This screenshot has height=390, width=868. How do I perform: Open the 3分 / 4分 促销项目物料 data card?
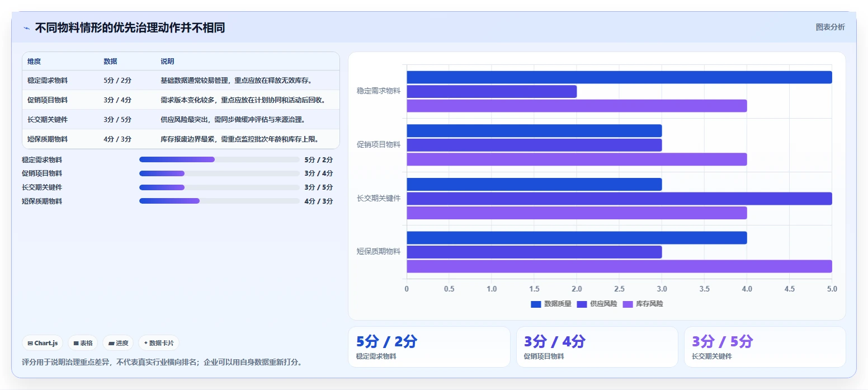597,347
